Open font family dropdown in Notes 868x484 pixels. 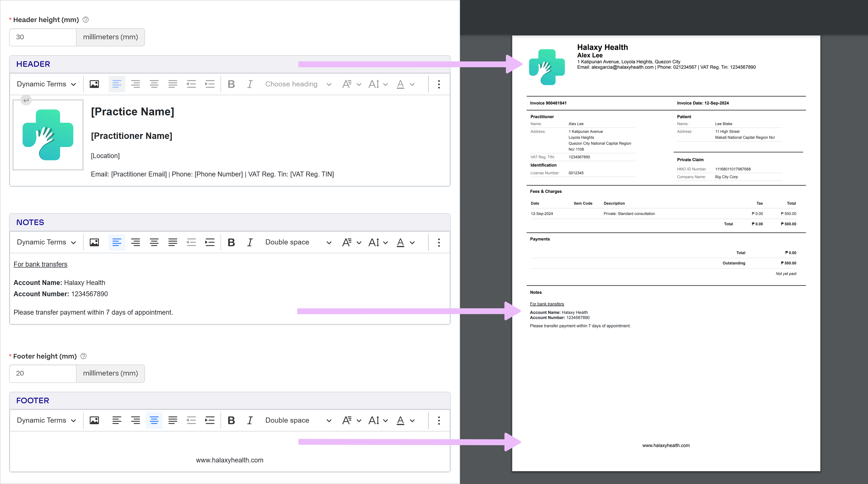(352, 242)
